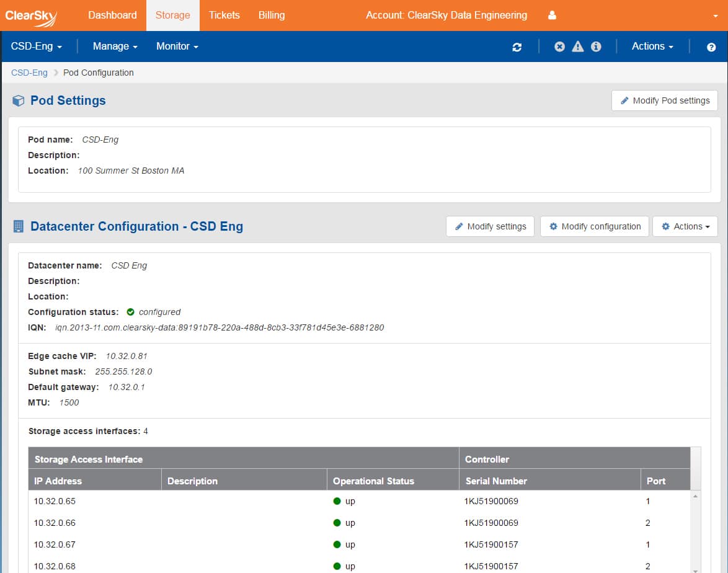
Task: Expand the CSD-Eng pod dropdown
Action: click(x=36, y=47)
